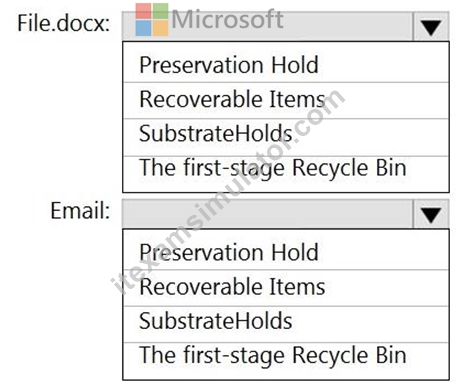The width and height of the screenshot is (461, 382).
Task: Select Preservation Hold under File.docx
Action: (x=286, y=64)
